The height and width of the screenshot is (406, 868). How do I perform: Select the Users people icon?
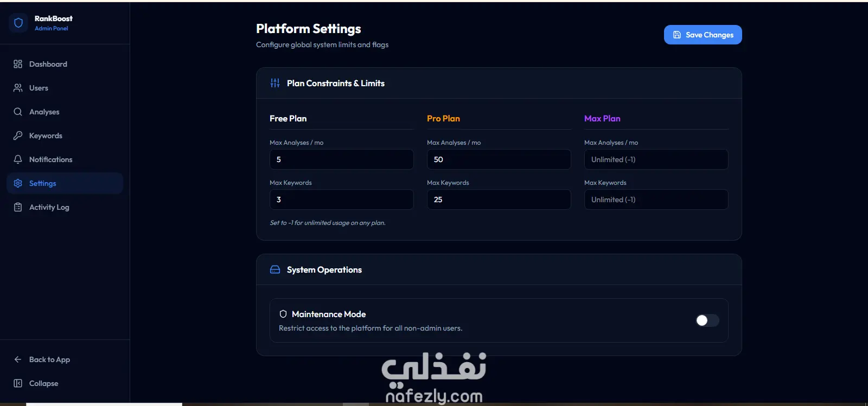(18, 88)
